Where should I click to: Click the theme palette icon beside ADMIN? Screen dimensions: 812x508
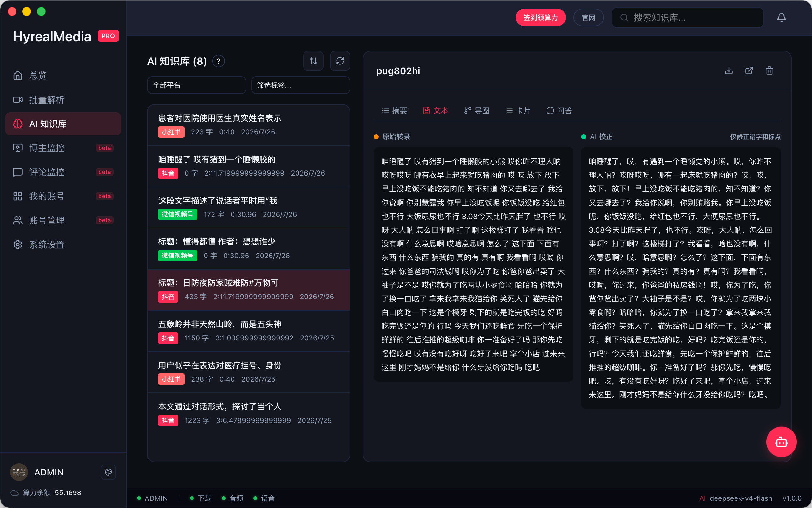pyautogui.click(x=108, y=472)
